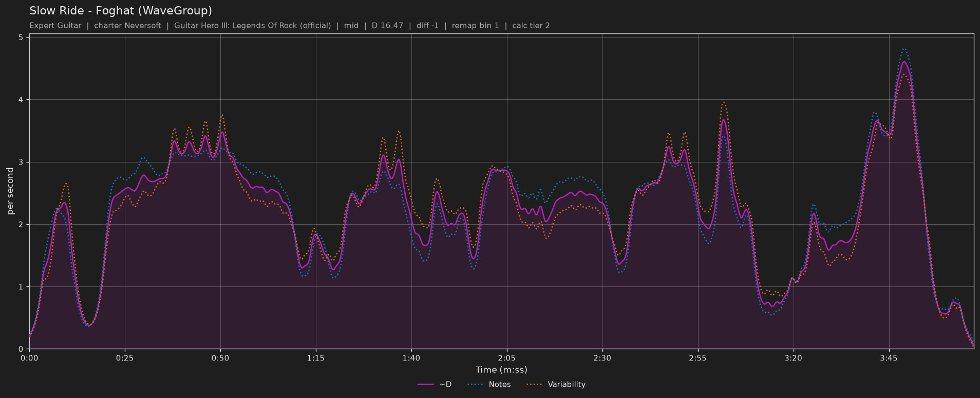Click the '0:00' x-axis tick label

click(29, 358)
